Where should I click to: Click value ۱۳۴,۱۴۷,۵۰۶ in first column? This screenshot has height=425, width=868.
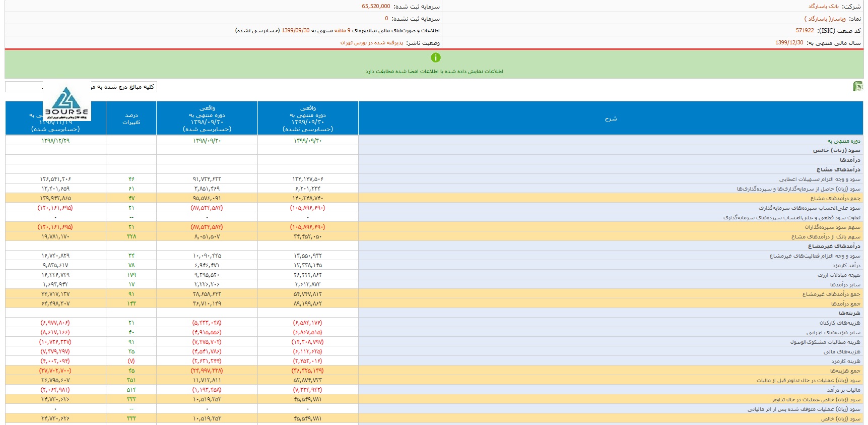pos(308,179)
